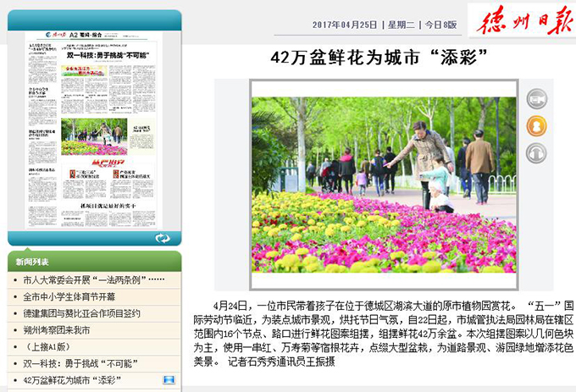Click the refresh arrows icon under page preview
This screenshot has height=392, width=576.
pos(163,238)
